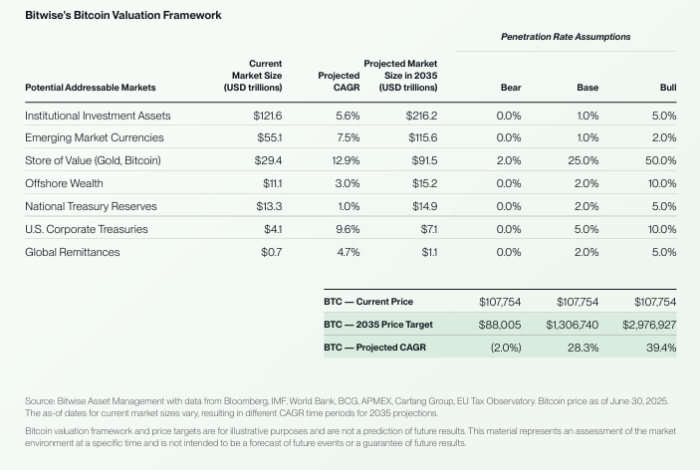
Task: Click the Bear column header
Action: click(510, 88)
